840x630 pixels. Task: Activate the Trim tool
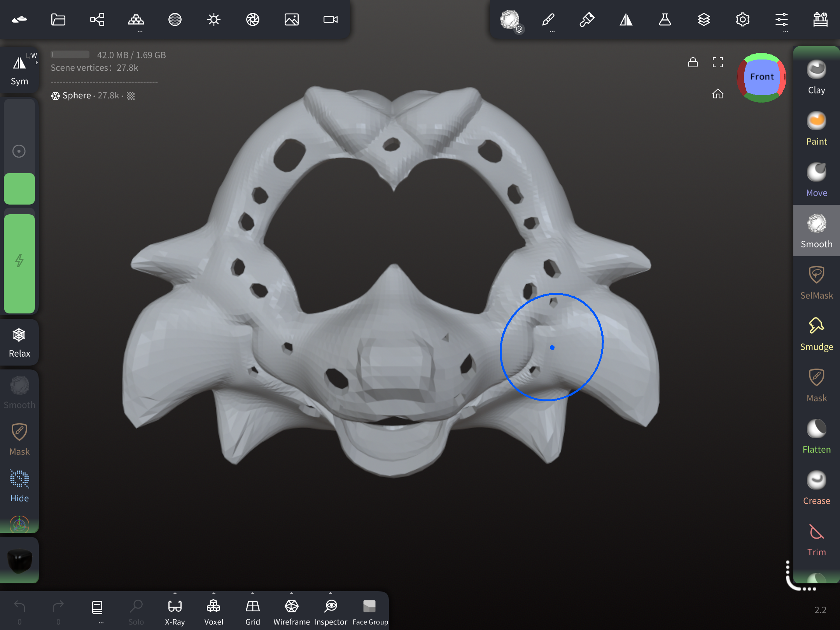816,539
